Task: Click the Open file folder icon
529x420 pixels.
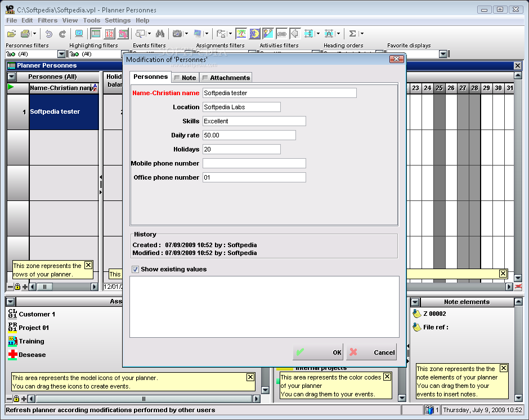Action: pyautogui.click(x=11, y=33)
